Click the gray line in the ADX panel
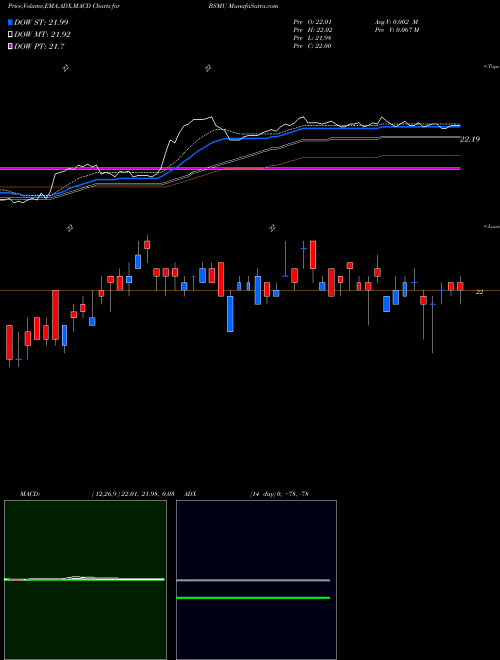 click(253, 580)
